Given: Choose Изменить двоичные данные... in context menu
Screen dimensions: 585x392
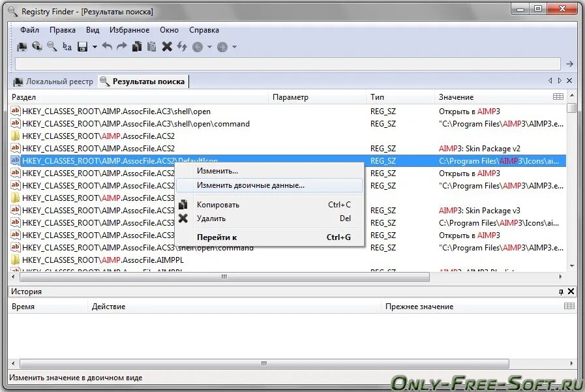Looking at the screenshot, I should pos(269,185).
